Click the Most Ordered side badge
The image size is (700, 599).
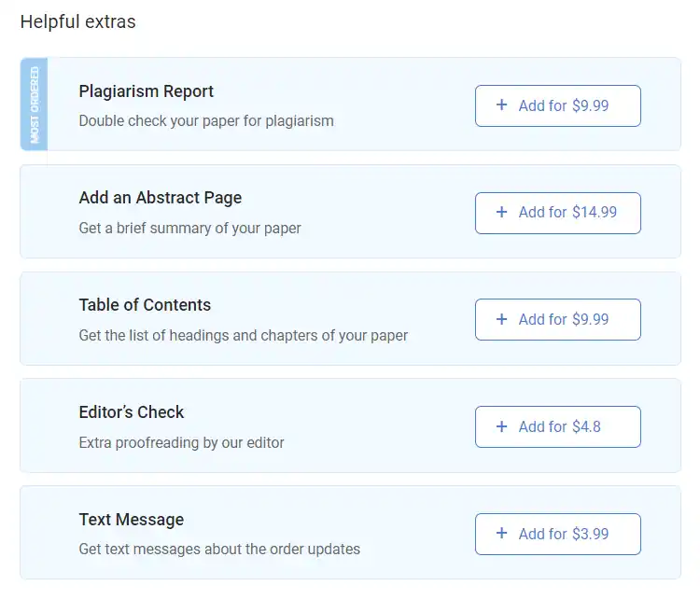[34, 104]
